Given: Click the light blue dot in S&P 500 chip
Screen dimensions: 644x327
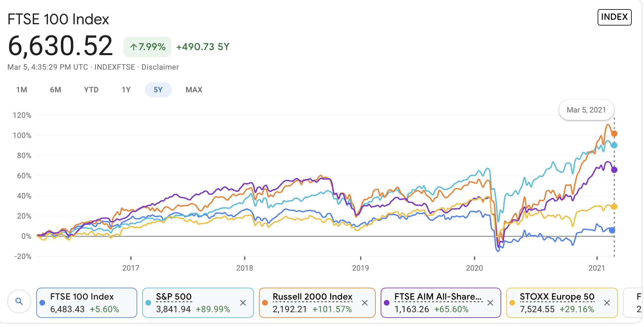Looking at the screenshot, I should (148, 303).
